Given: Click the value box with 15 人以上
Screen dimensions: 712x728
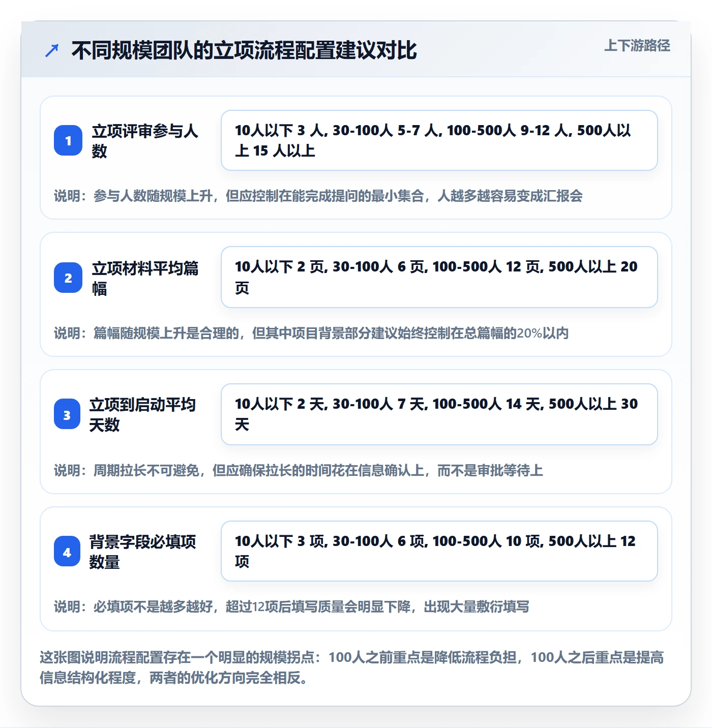Looking at the screenshot, I should click(439, 140).
